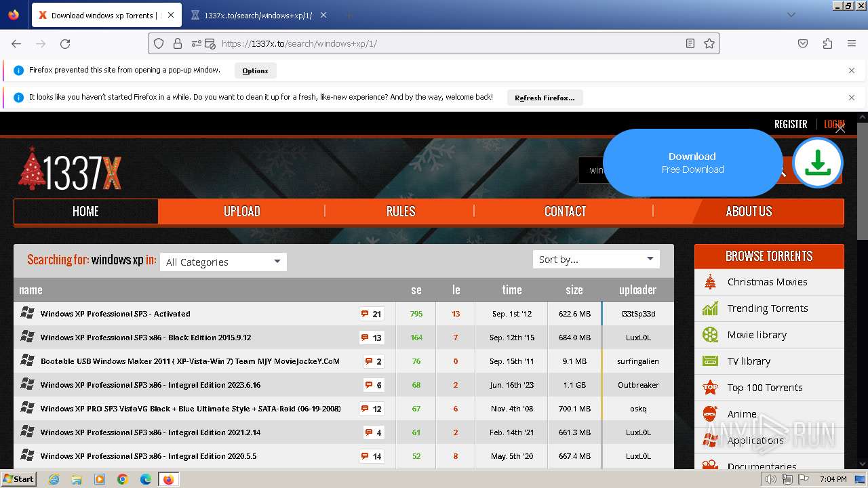Dismiss the pop-up blocked notification bar
Viewport: 868px width, 488px height.
tap(852, 70)
